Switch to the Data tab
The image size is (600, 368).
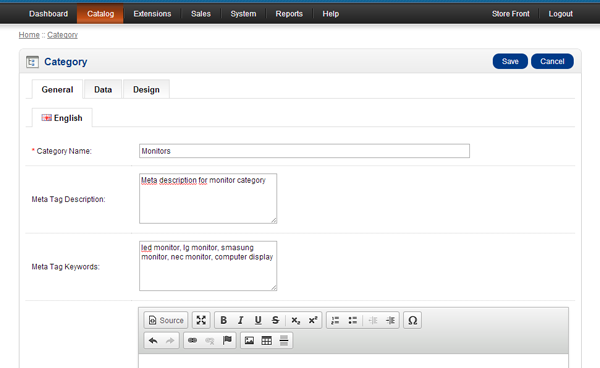pyautogui.click(x=103, y=90)
